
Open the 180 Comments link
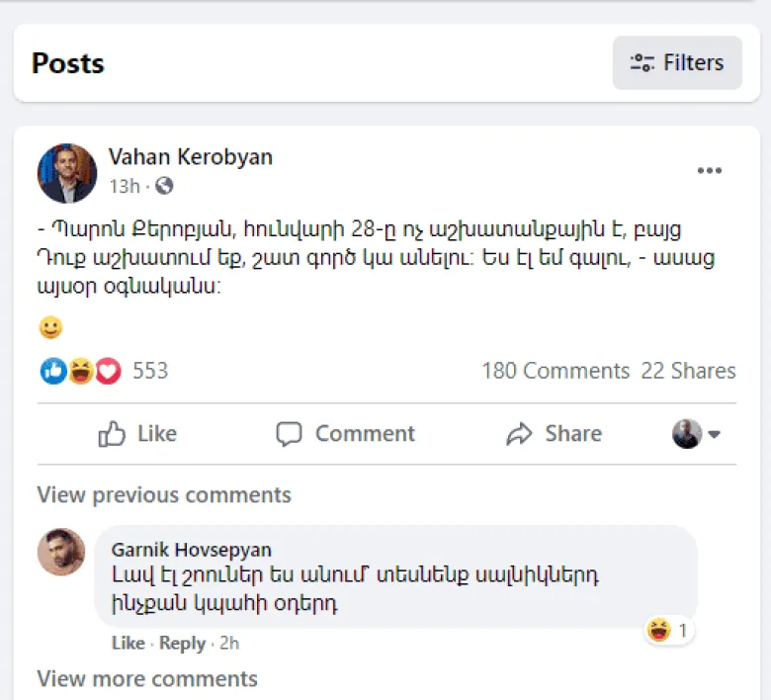(556, 372)
